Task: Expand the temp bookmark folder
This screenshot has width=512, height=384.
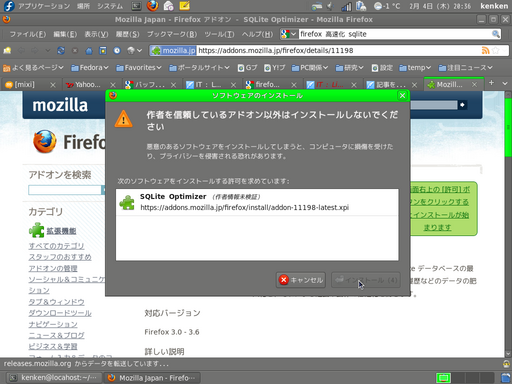Action: pyautogui.click(x=415, y=68)
